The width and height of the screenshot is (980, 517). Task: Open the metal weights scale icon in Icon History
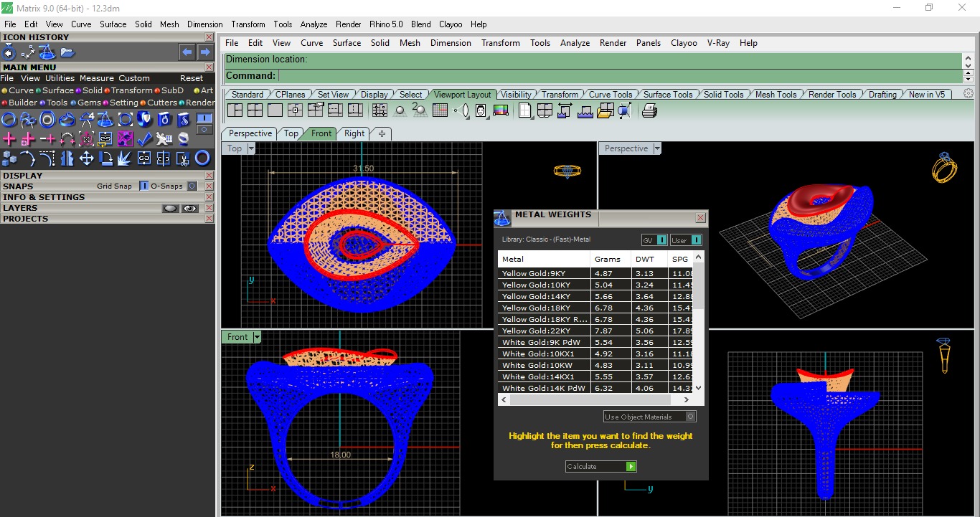(x=47, y=52)
